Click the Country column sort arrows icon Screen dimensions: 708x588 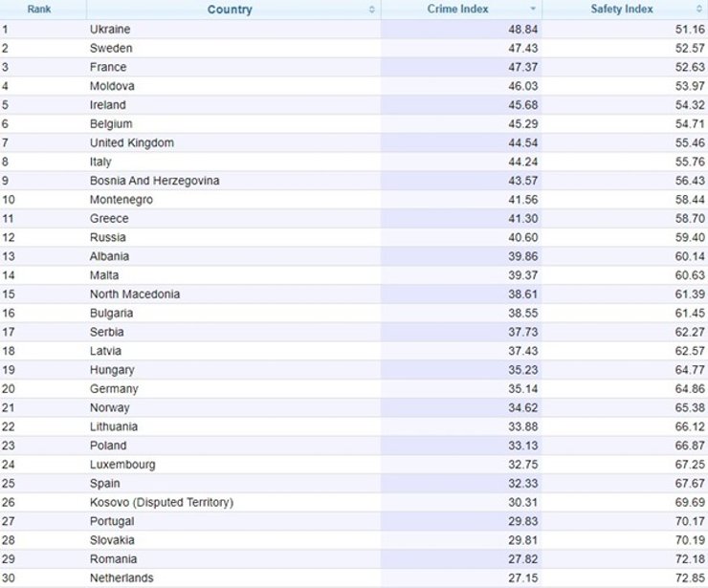click(372, 10)
